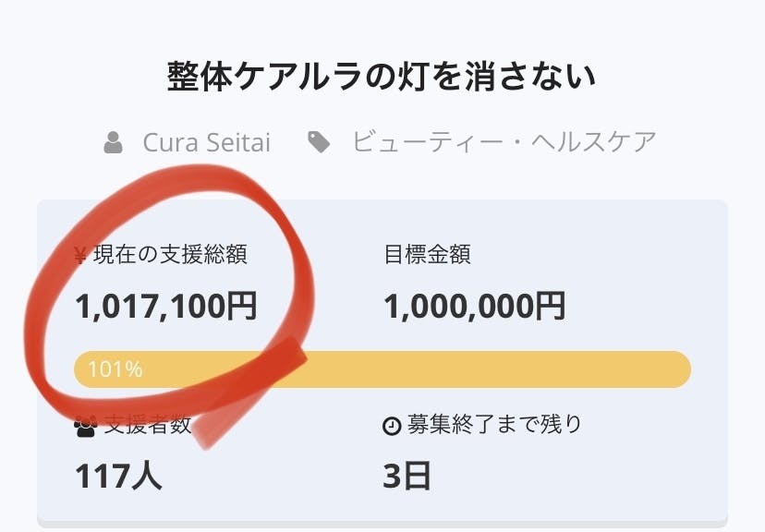
Task: Click the 目標金額 label
Action: click(x=427, y=255)
